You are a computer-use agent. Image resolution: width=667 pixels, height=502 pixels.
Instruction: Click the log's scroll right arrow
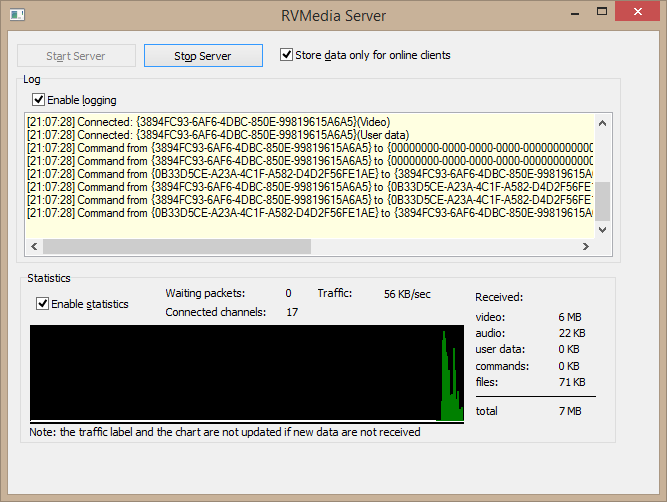pyautogui.click(x=586, y=247)
